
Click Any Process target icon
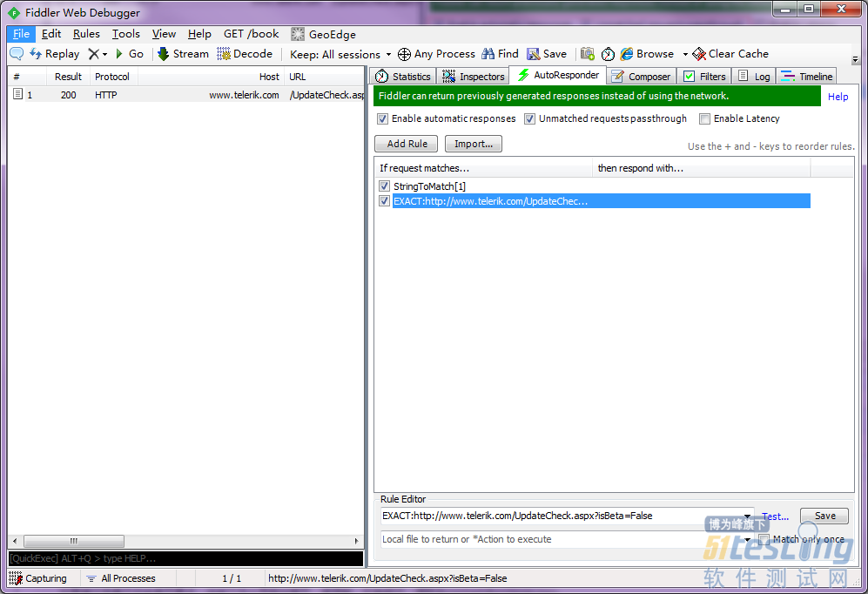[x=404, y=54]
